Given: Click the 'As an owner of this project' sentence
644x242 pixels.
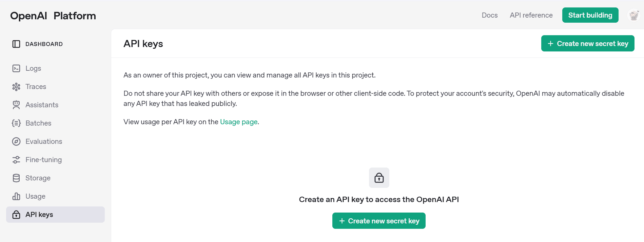Looking at the screenshot, I should click(x=249, y=75).
